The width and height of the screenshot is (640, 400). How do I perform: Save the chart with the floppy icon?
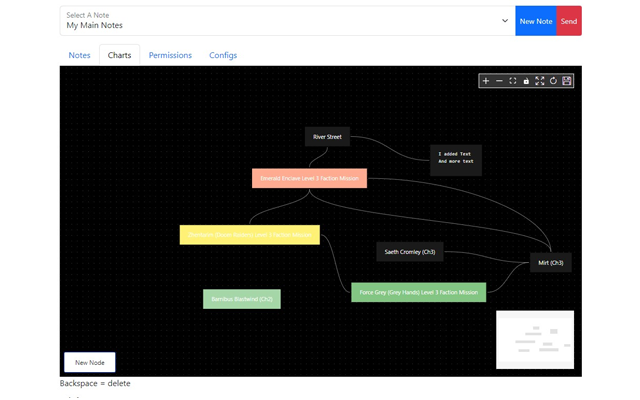click(567, 81)
